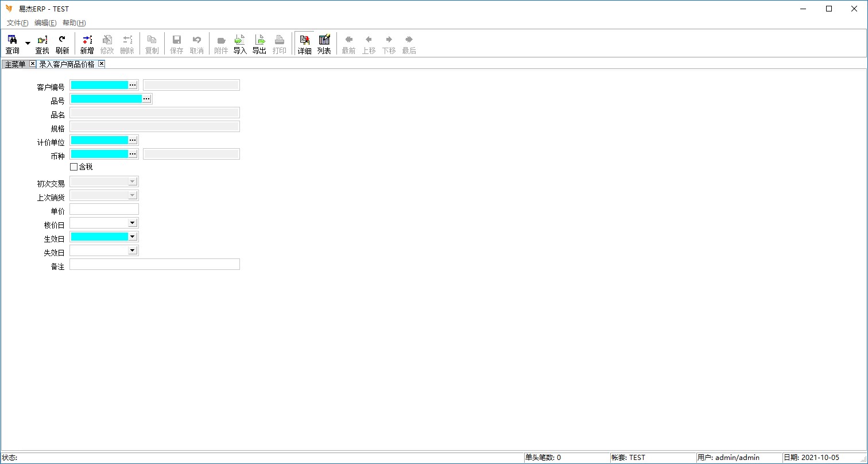Open the 帮助(H) menu
Viewport: 868px width, 464px height.
(74, 23)
